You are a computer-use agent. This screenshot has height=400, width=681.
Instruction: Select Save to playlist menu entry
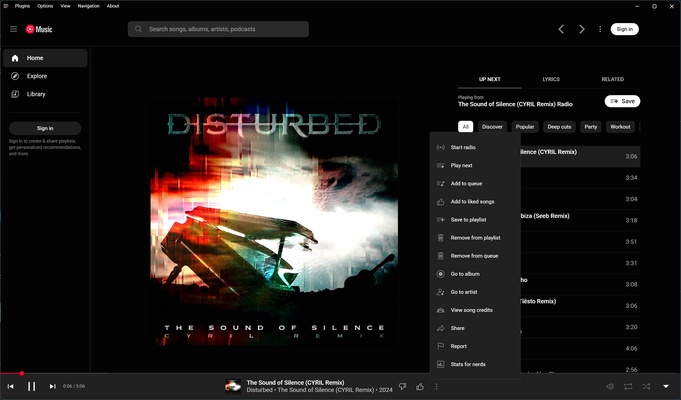(475, 220)
